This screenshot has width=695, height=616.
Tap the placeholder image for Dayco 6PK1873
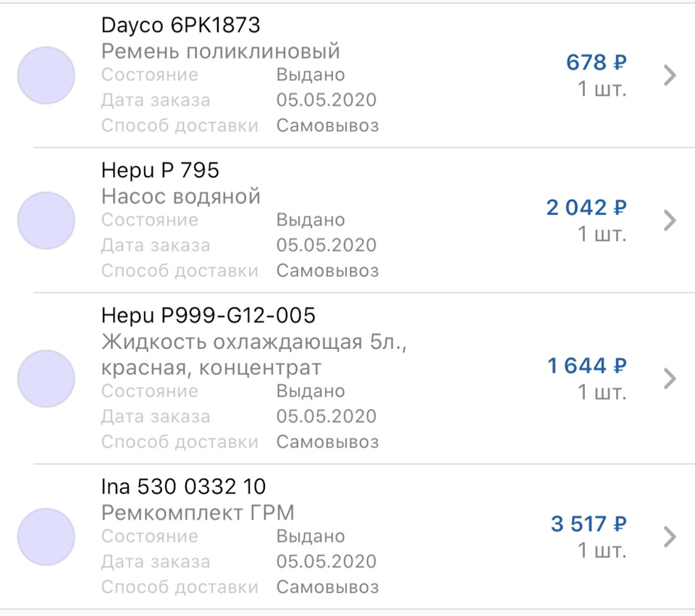tap(46, 75)
